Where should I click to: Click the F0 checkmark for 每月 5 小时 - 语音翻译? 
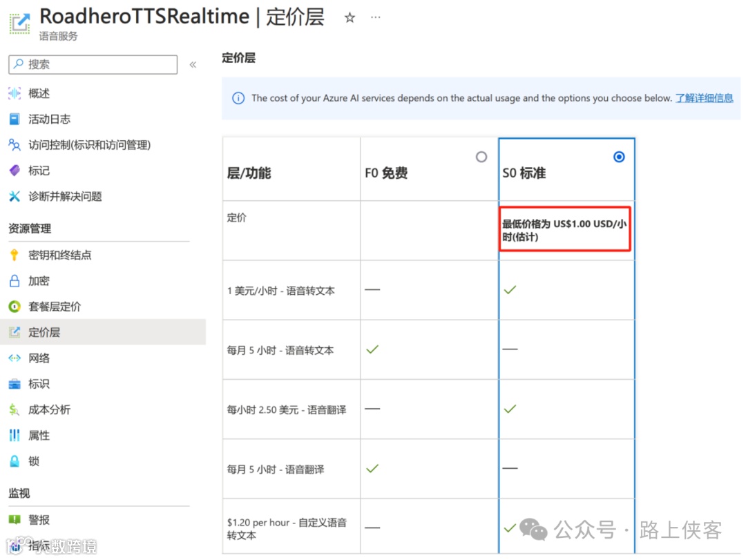(x=372, y=468)
